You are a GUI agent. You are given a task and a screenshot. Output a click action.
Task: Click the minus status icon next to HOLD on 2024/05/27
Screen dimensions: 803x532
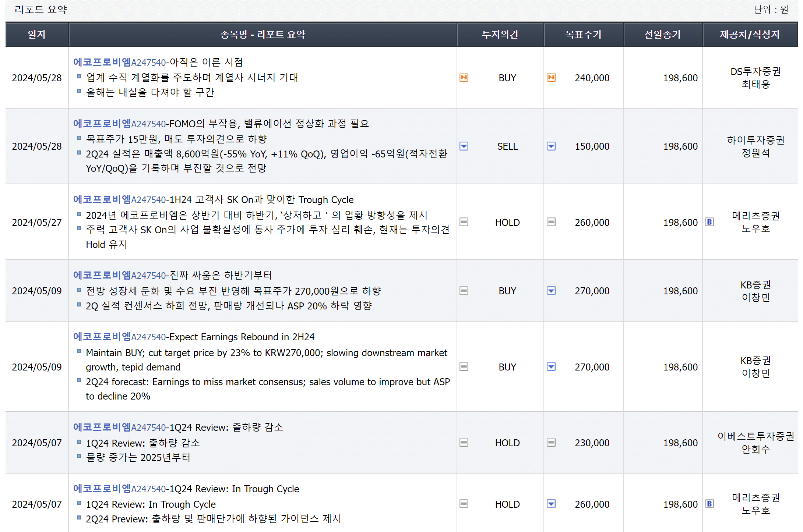465,222
